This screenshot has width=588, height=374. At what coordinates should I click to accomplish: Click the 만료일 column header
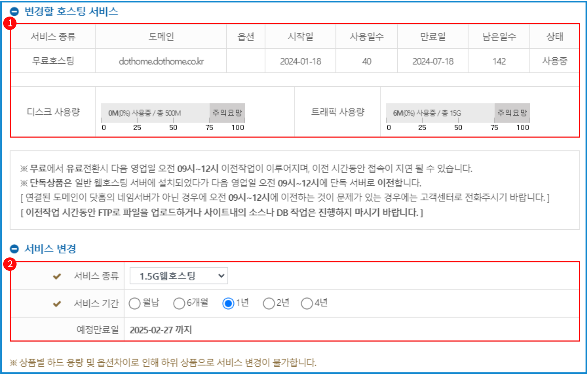click(432, 37)
